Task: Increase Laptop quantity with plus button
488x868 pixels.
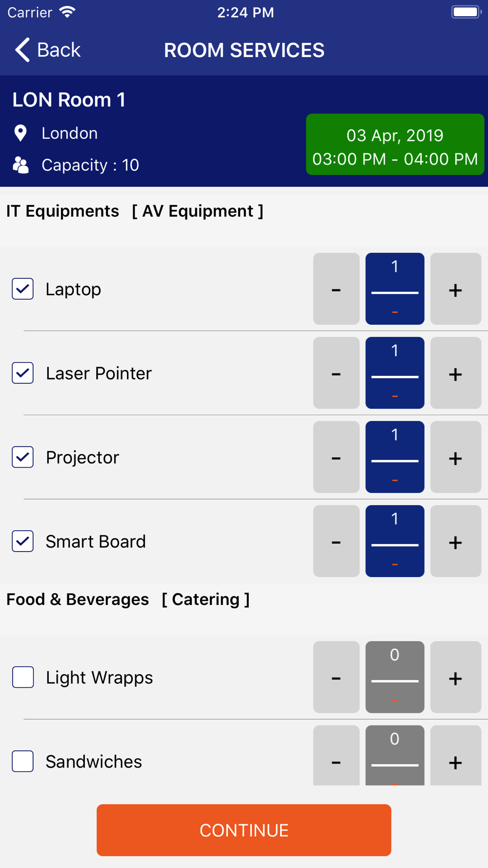Action: coord(455,289)
